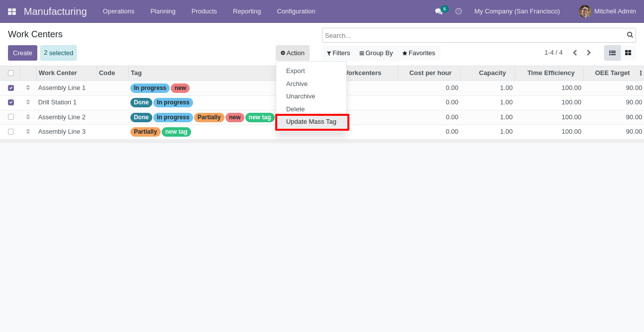Open the activities clock icon
This screenshot has height=332, width=644.
tap(458, 11)
